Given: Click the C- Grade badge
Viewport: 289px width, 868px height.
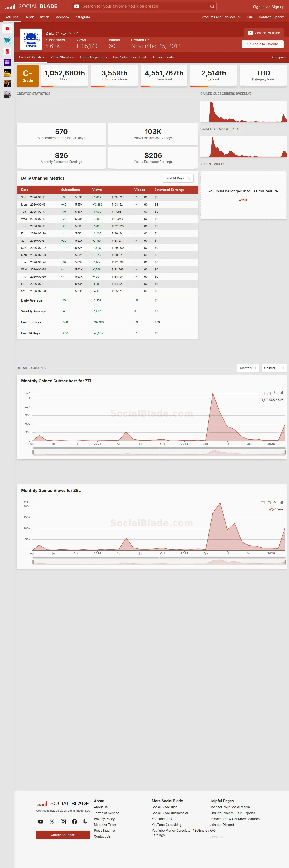Looking at the screenshot, I should click(28, 76).
